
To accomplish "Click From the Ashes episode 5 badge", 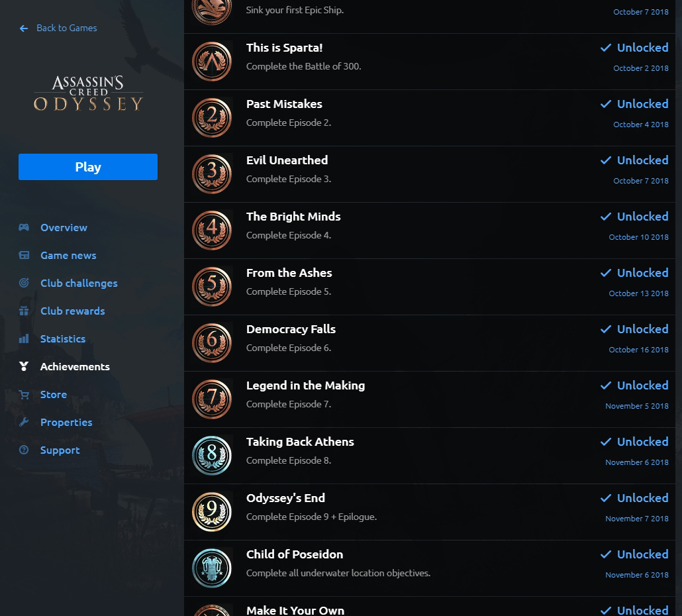I will [x=212, y=287].
